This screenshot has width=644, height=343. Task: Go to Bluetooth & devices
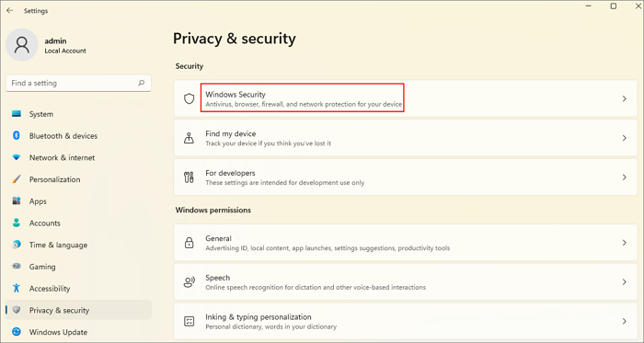tap(78, 136)
